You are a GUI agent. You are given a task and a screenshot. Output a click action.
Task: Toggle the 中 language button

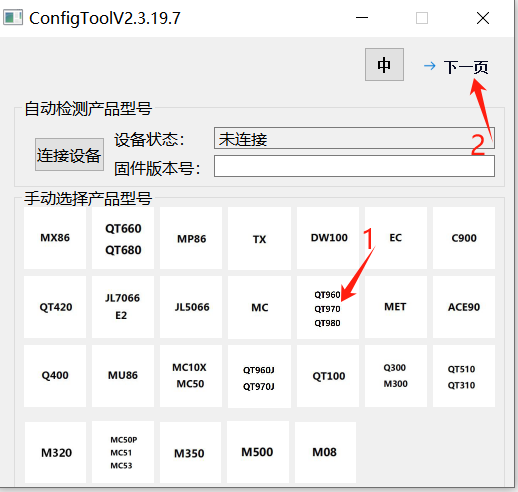(384, 65)
